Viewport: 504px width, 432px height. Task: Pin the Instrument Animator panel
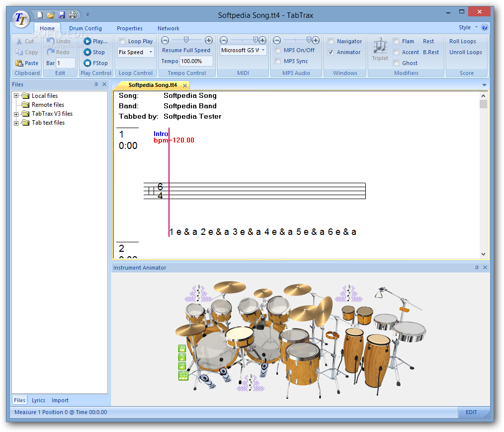point(477,267)
